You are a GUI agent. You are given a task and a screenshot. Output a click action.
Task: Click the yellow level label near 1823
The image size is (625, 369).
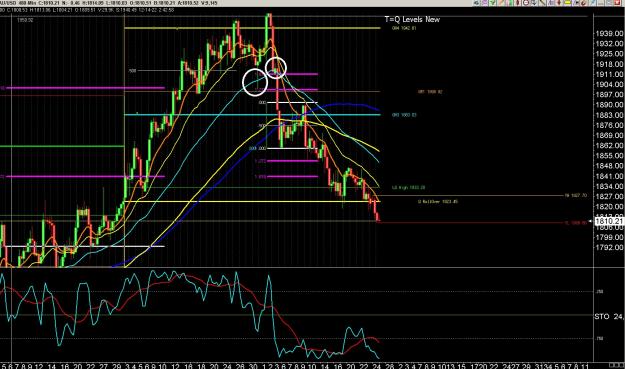(438, 202)
